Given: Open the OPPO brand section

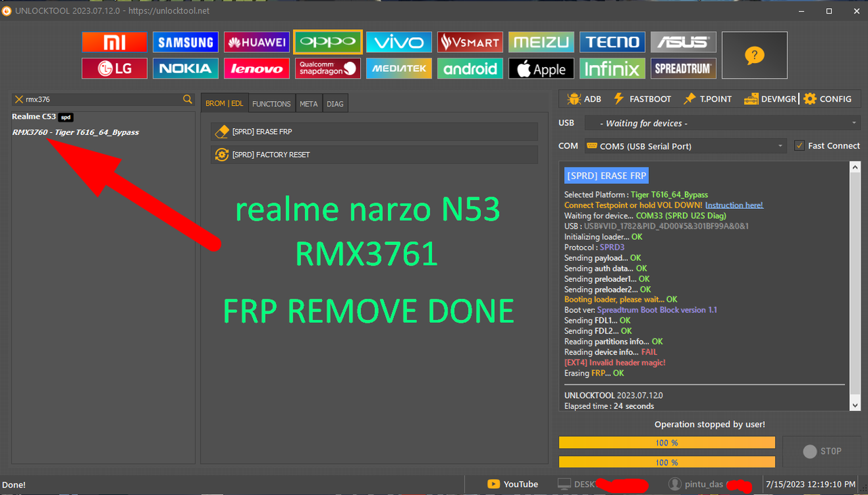Looking at the screenshot, I should (x=328, y=41).
